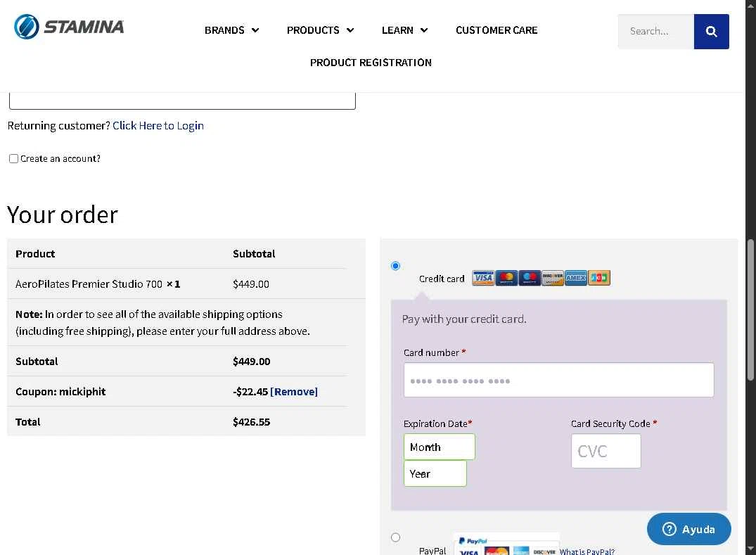Viewport: 756px width, 555px height.
Task: Click the search magnifier button
Action: 711,32
